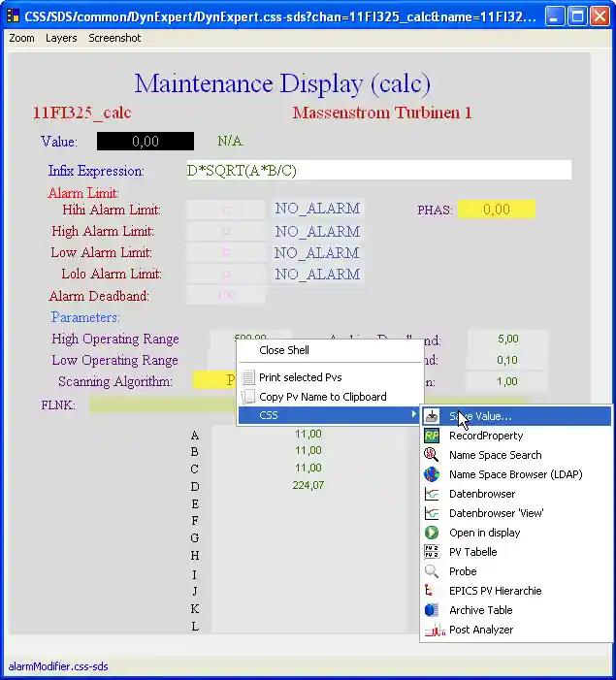Click input D value 224,07
This screenshot has width=616, height=680.
(x=308, y=485)
